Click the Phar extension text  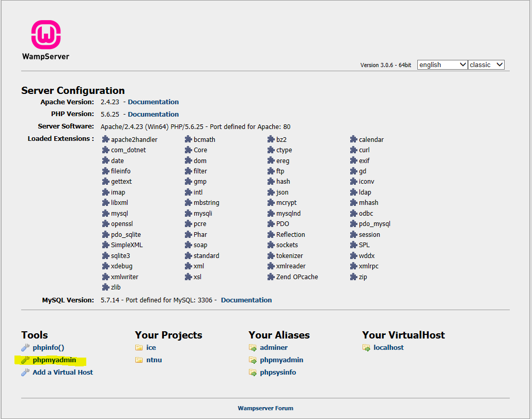tap(200, 235)
